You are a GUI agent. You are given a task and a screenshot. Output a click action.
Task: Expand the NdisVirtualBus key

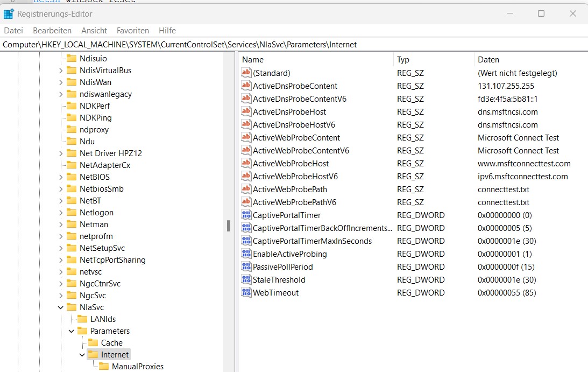(61, 71)
